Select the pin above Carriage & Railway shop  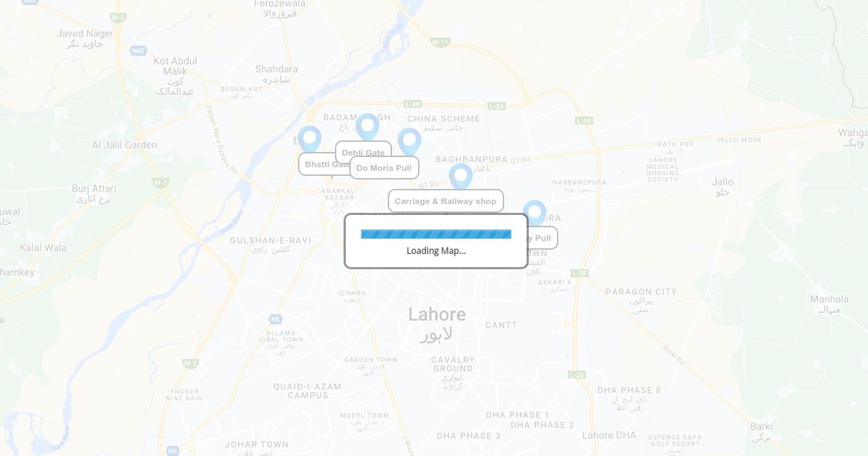tap(461, 177)
